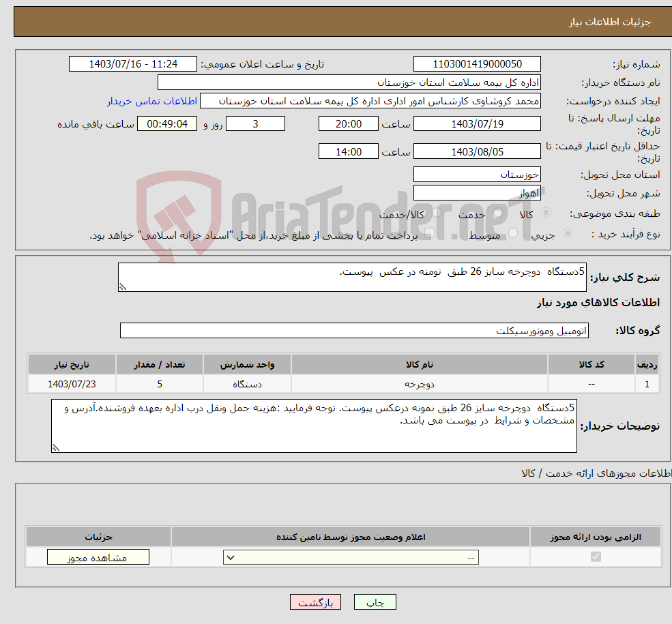This screenshot has height=624, width=672.
Task: Click the resize handle of buyer notes box
Action: [x=56, y=447]
